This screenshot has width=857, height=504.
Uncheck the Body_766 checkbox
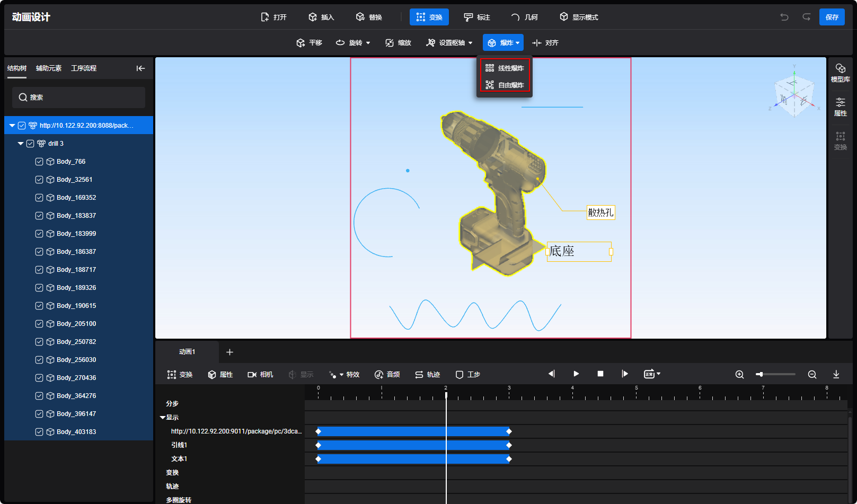click(39, 162)
